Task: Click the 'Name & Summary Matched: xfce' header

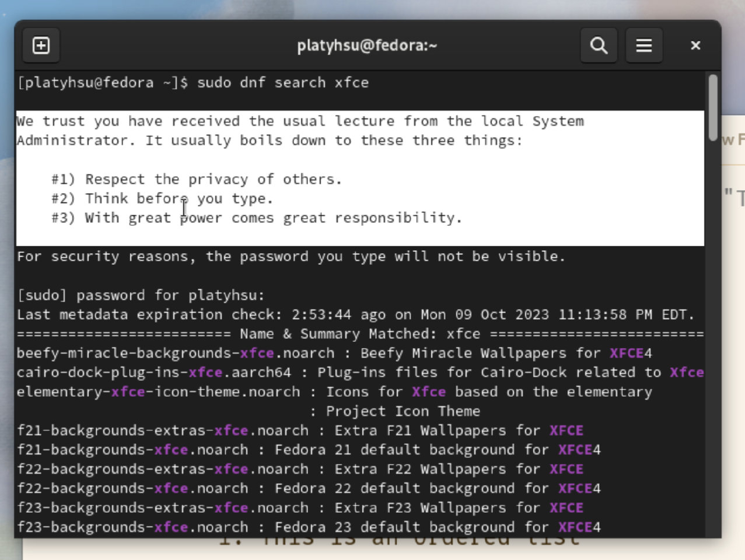Action: point(359,334)
